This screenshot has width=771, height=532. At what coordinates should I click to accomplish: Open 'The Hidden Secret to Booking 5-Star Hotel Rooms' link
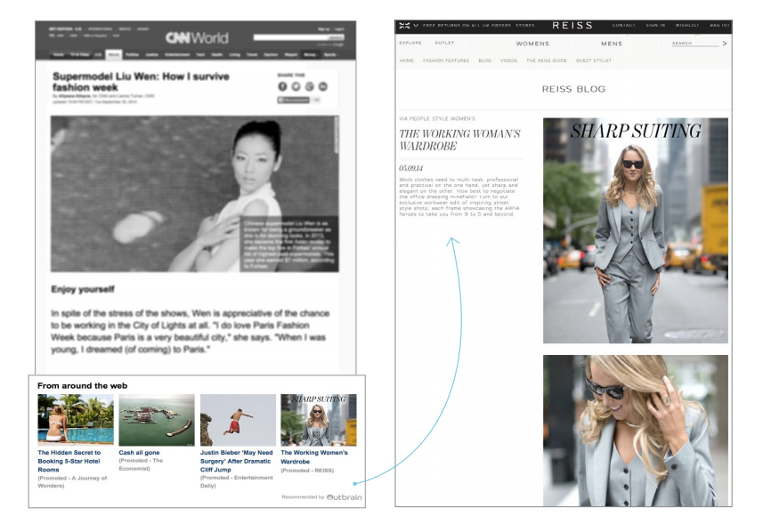click(69, 461)
